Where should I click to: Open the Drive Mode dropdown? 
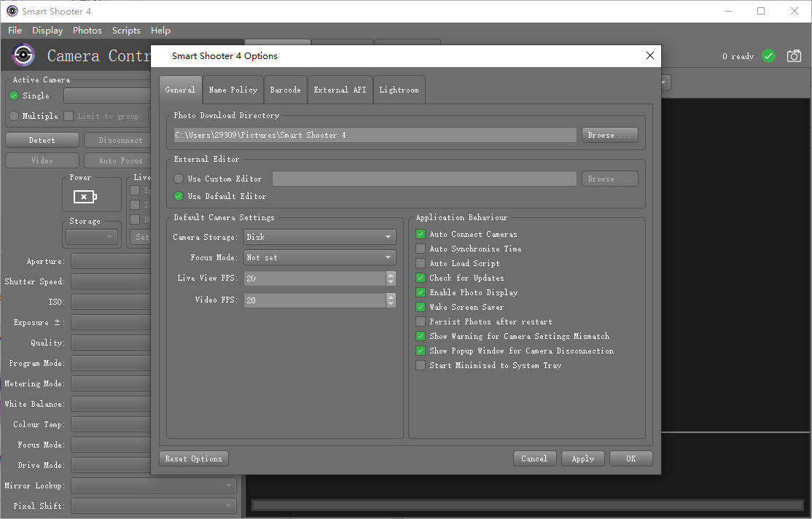[x=111, y=464]
